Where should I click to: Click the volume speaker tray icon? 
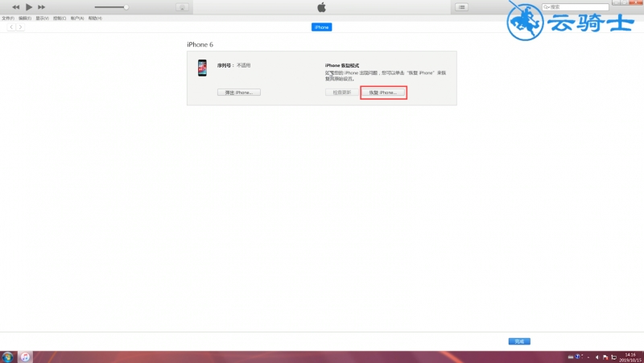[x=597, y=357]
